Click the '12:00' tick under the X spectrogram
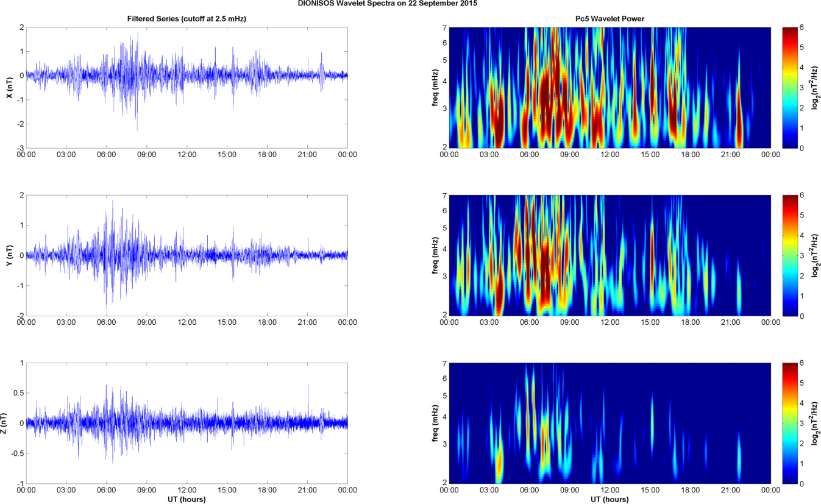Viewport: 821px width, 504px height. [x=610, y=155]
